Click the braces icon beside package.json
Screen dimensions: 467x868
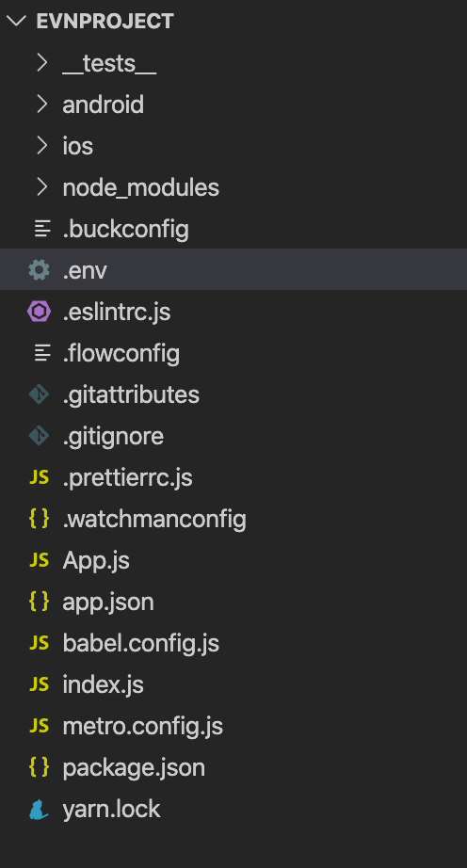coord(39,767)
